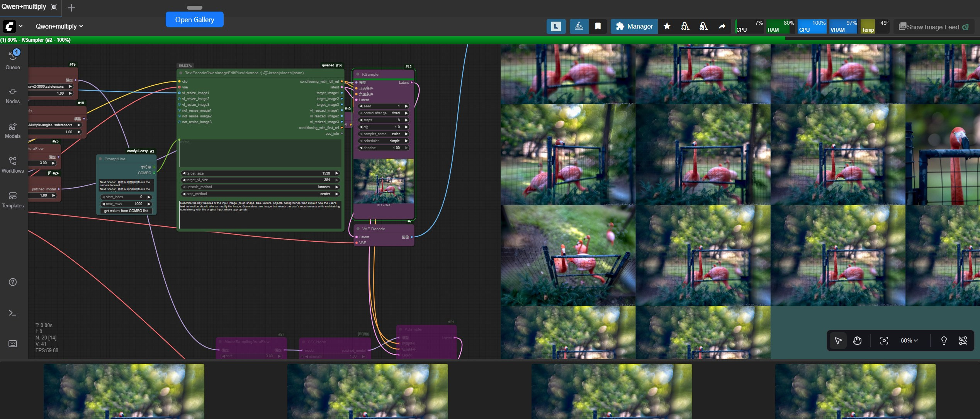
Task: Switch to the Qwen+multiply workflow tab
Action: (24, 7)
